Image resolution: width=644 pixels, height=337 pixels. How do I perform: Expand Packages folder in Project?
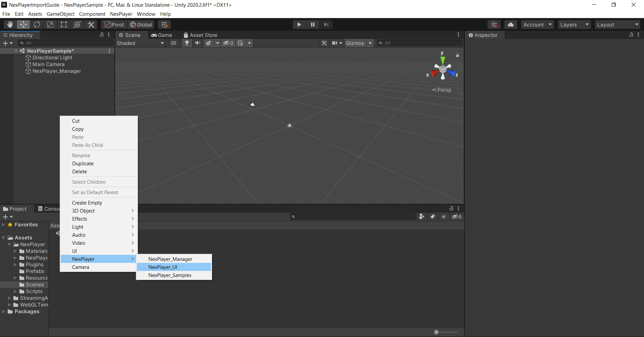3,312
